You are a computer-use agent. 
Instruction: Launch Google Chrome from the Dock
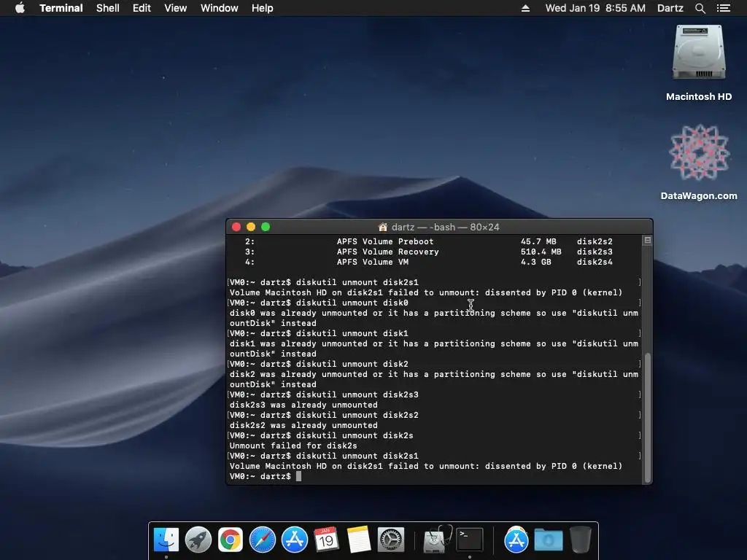[230, 540]
